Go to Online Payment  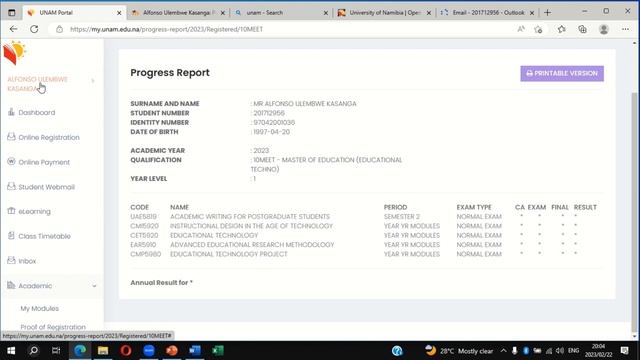coord(44,162)
